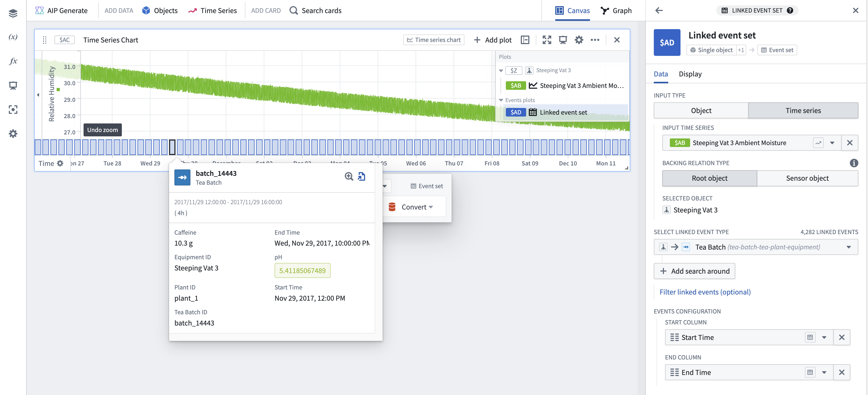The width and height of the screenshot is (868, 395).
Task: Click the chart fullscreen expand icon
Action: coord(546,40)
